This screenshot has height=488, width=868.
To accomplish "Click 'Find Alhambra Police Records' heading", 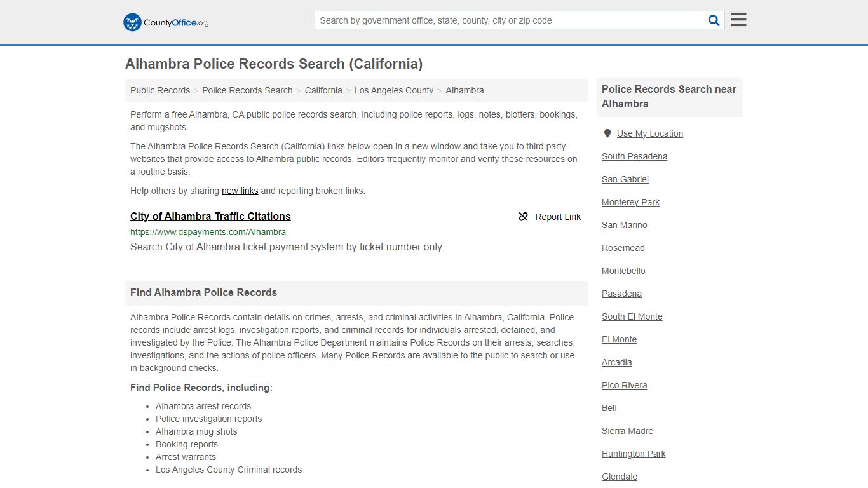I will [x=204, y=293].
